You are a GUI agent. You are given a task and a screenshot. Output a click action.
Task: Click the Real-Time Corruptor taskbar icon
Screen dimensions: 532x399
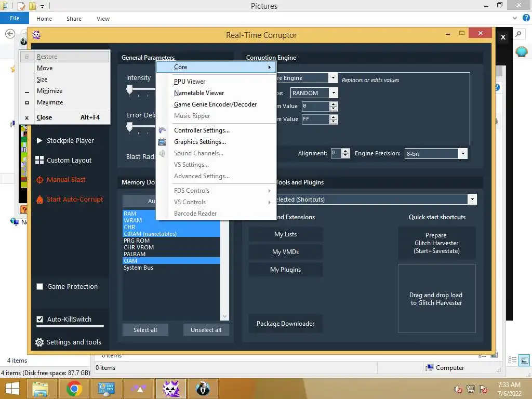point(170,389)
